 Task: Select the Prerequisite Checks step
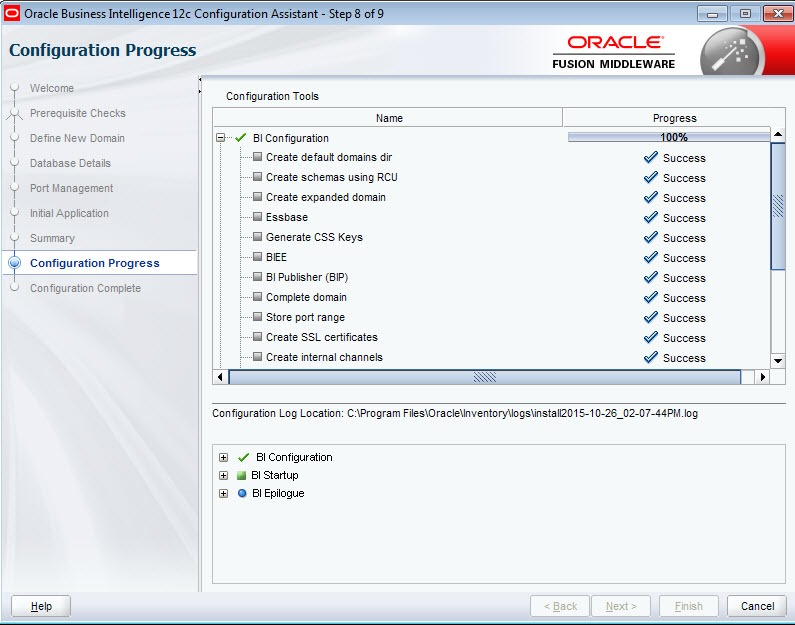tap(78, 113)
